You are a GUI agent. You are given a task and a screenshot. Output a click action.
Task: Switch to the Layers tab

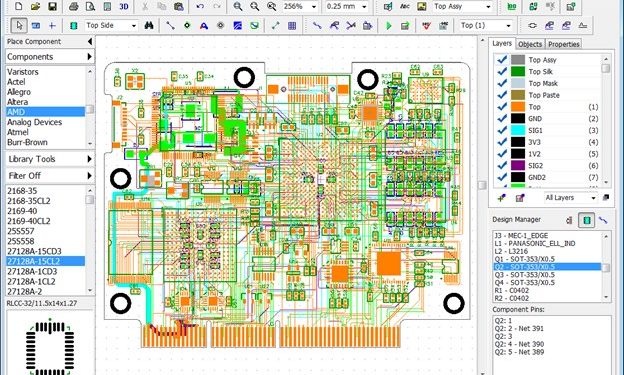tap(502, 43)
